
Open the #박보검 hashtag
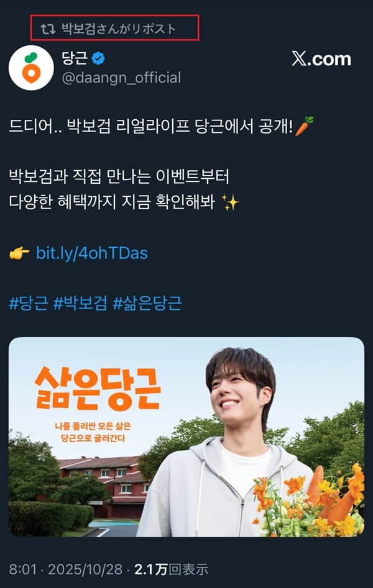click(80, 303)
